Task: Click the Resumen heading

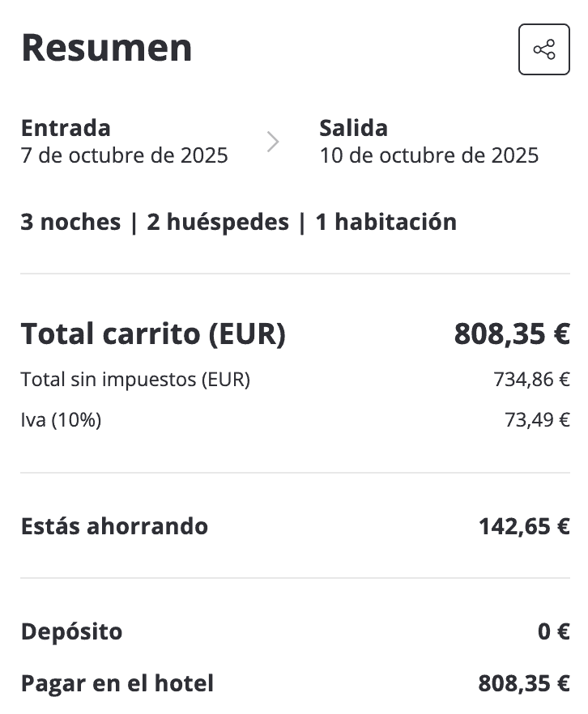Action: (x=107, y=48)
